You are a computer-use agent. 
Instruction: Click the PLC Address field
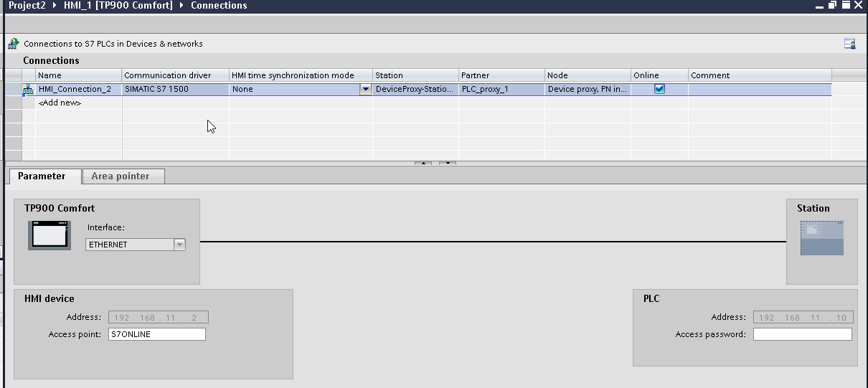(803, 317)
